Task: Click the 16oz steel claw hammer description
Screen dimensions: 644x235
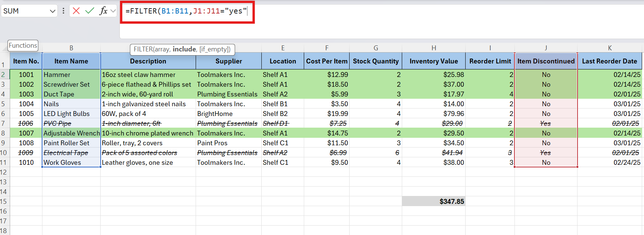Action: (x=148, y=75)
